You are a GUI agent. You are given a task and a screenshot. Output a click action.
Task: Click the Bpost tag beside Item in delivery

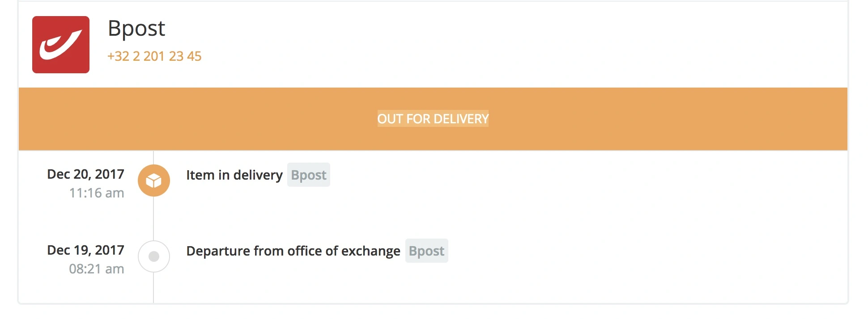point(308,175)
